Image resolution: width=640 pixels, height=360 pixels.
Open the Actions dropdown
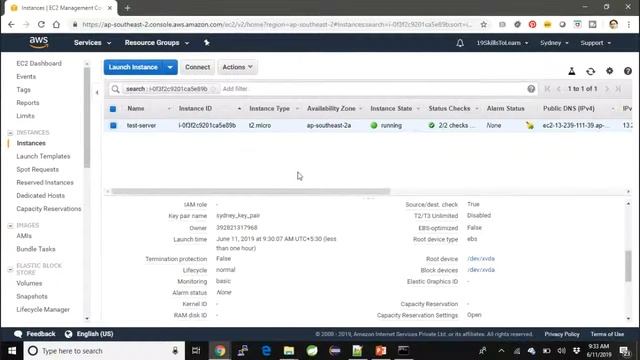238,67
